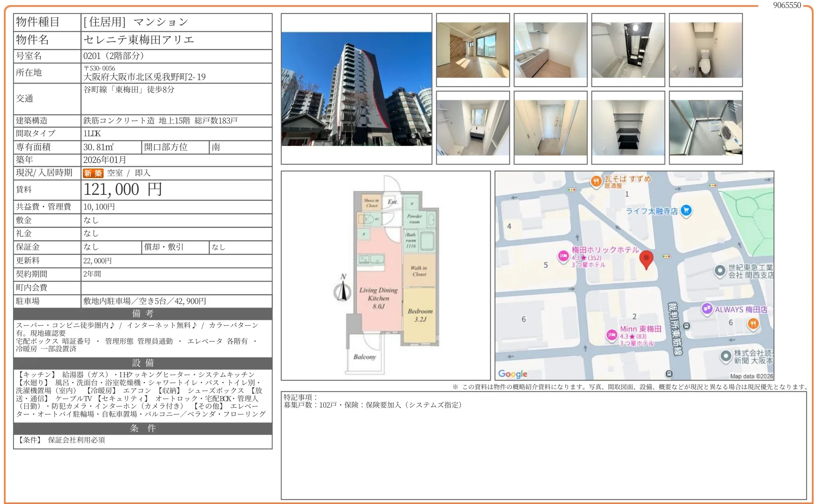Click the floor plan image
This screenshot has height=504, width=819.
click(x=386, y=275)
